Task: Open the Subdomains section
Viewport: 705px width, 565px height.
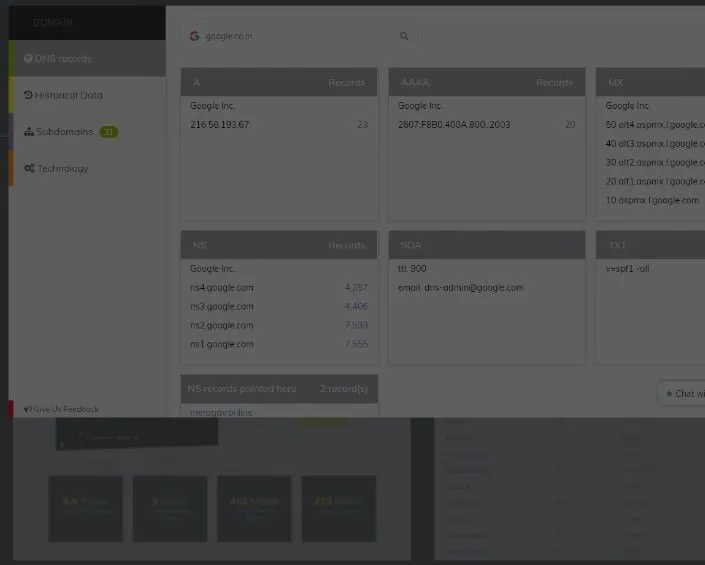Action: pos(87,132)
